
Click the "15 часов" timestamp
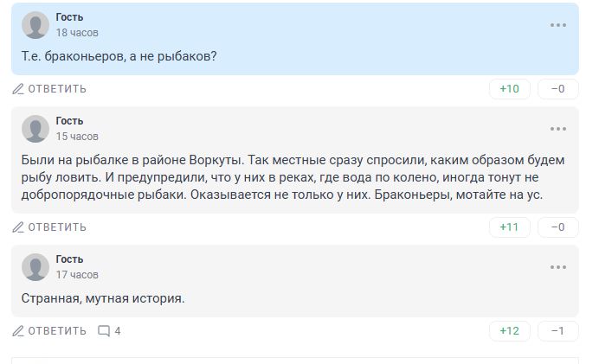[x=77, y=137]
